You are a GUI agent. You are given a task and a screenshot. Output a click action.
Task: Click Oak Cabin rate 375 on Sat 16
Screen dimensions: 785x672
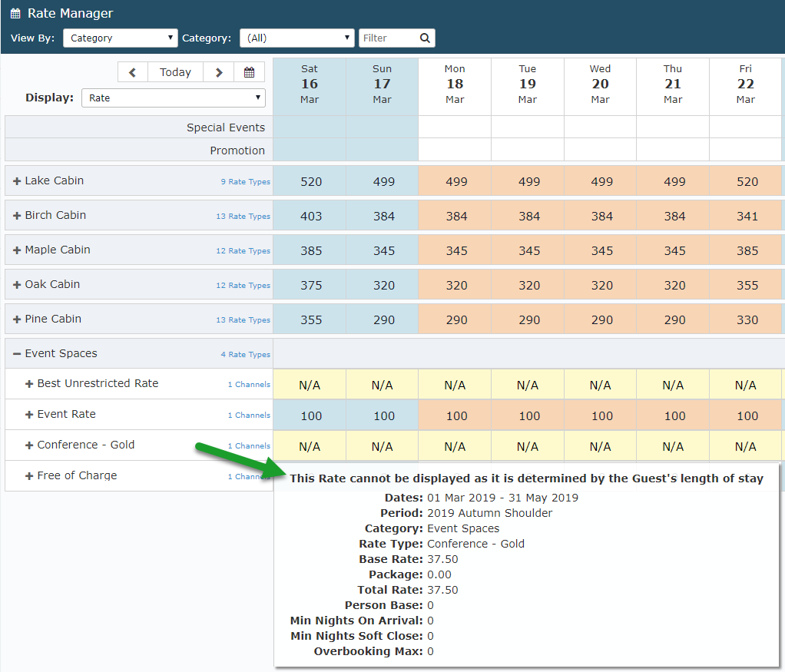pyautogui.click(x=310, y=285)
